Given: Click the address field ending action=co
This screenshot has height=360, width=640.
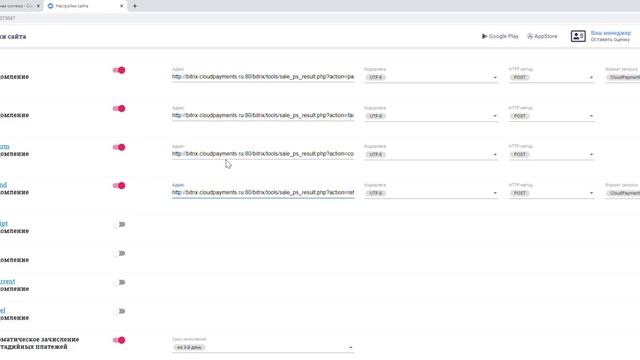Looking at the screenshot, I should (263, 154).
